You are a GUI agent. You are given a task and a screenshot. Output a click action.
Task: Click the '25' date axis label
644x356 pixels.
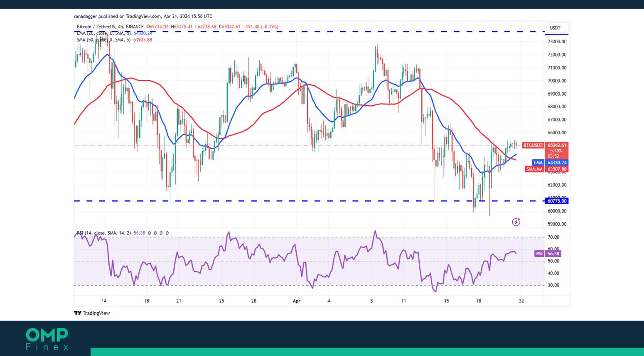click(221, 301)
